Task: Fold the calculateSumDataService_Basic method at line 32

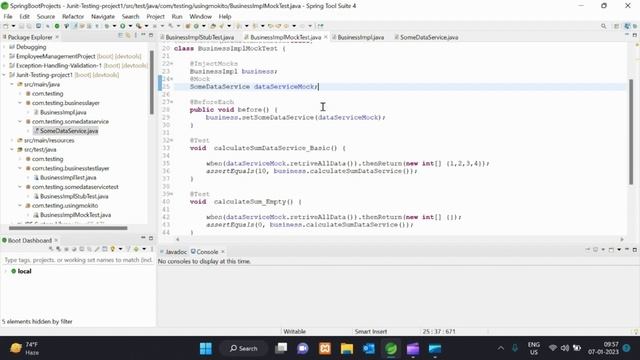Action: (172, 140)
